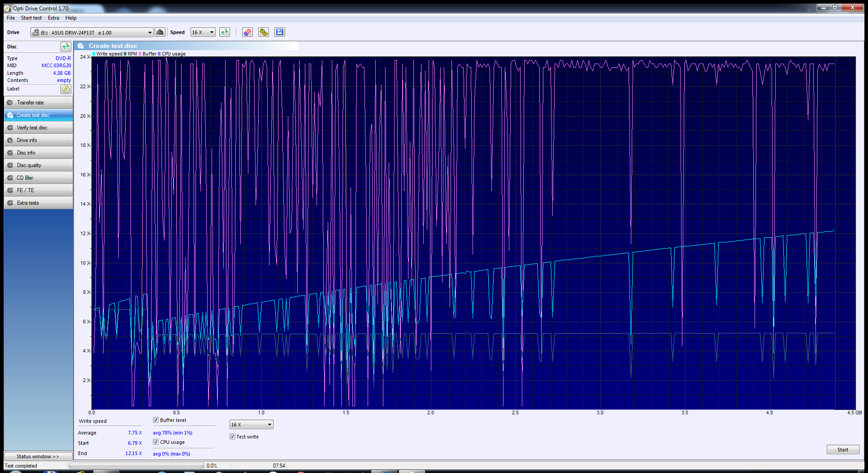Click the save floppy disk icon
Screen dimensions: 868x473
click(x=280, y=32)
